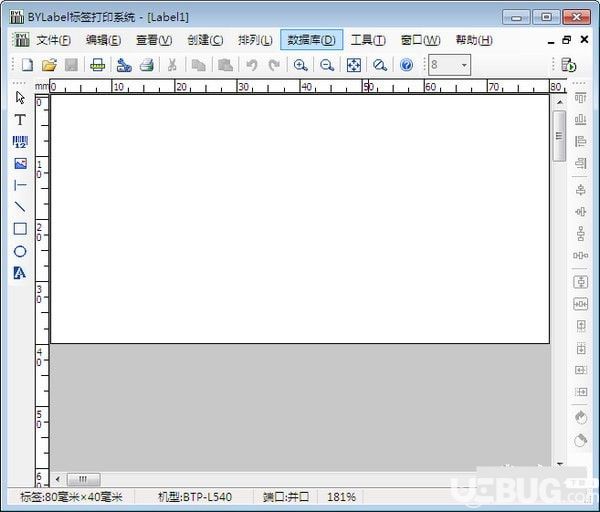Open the blue Help icon
Viewport: 600px width, 512px height.
(406, 65)
